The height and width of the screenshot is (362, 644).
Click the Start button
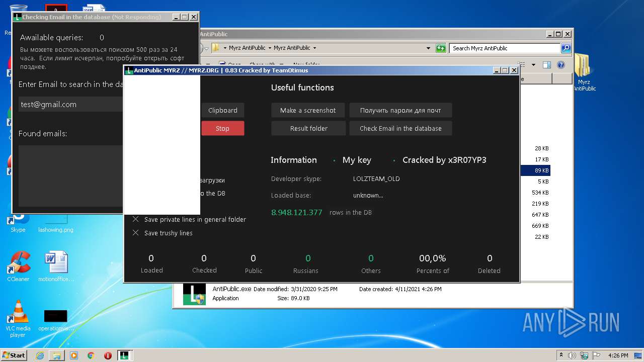pos(14,355)
